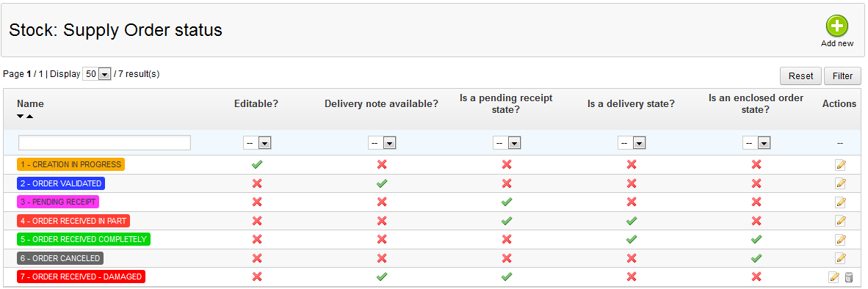
Task: Click enclosed order cross for Pending Receipt
Action: (756, 202)
